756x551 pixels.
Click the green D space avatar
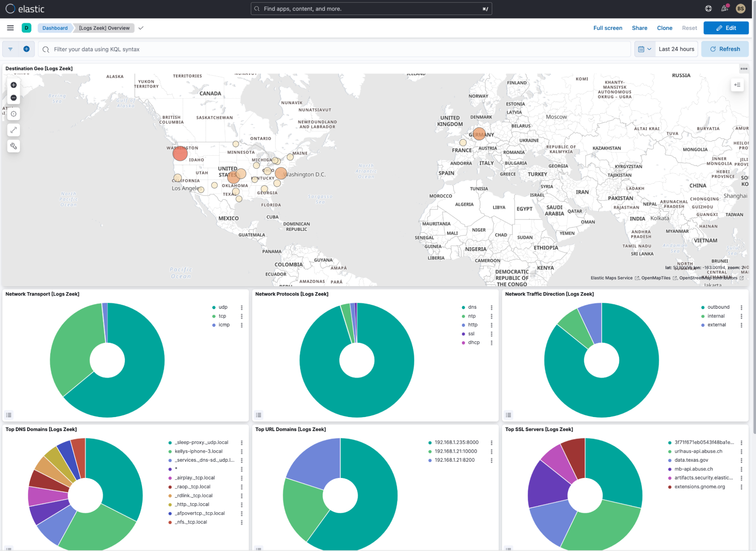coord(26,28)
